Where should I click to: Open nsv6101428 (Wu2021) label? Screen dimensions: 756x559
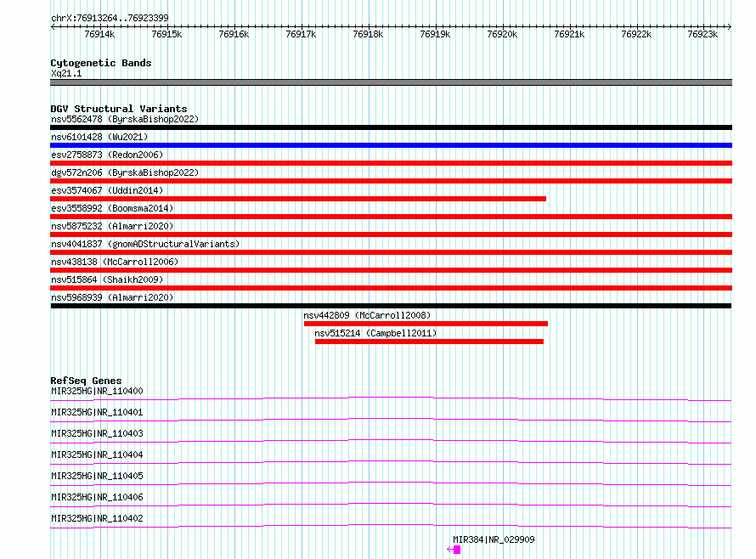click(x=99, y=137)
